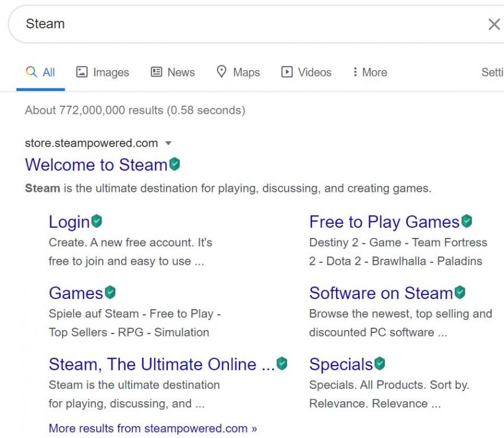The height and width of the screenshot is (438, 504).
Task: Click the picture icon on the Images tab
Action: coord(82,72)
